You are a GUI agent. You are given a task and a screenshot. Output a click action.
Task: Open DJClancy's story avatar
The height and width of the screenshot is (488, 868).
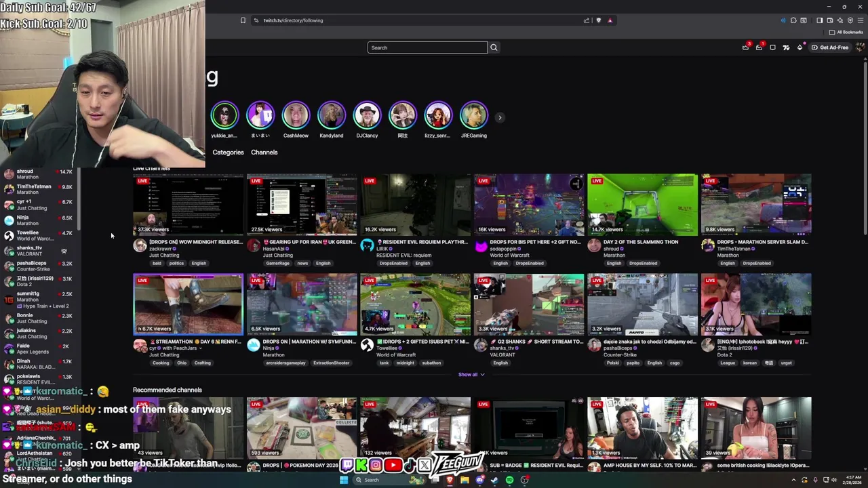point(367,115)
